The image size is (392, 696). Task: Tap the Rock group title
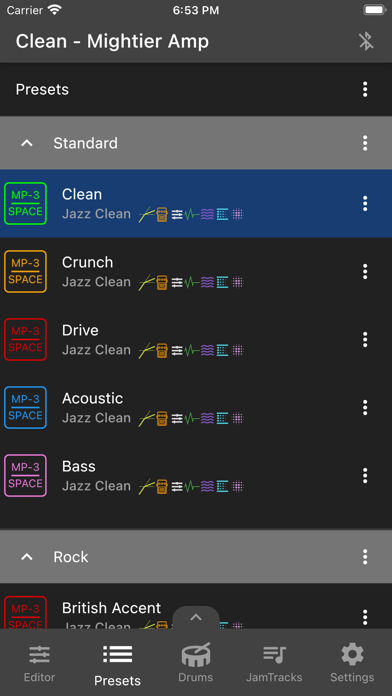(x=71, y=557)
